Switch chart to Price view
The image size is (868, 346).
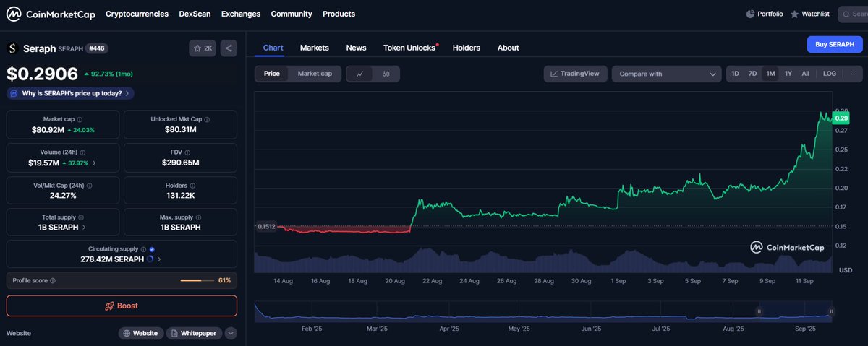click(272, 74)
